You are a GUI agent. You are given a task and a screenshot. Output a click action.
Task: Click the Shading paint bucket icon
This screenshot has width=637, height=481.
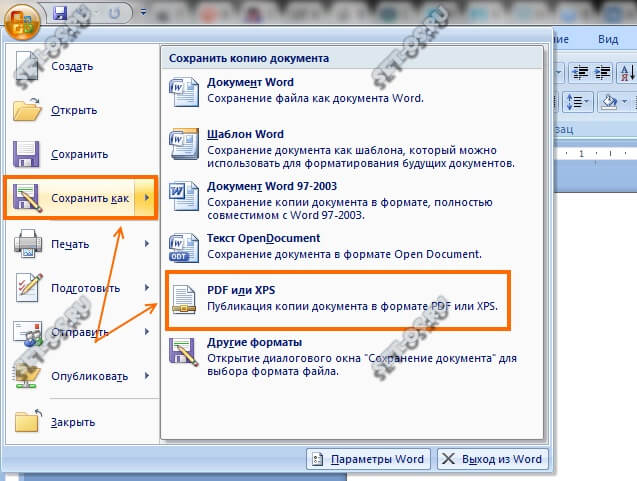coord(609,102)
